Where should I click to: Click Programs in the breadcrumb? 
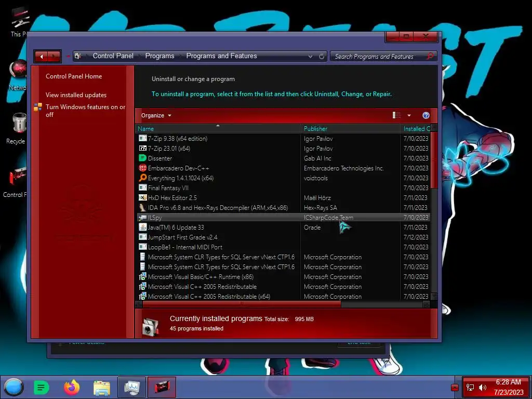click(160, 56)
